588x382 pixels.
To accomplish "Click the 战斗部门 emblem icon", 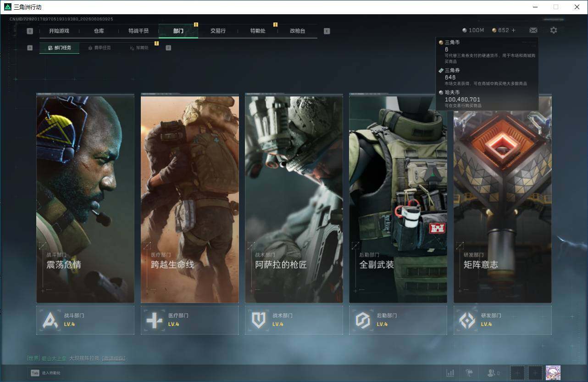I will 50,320.
